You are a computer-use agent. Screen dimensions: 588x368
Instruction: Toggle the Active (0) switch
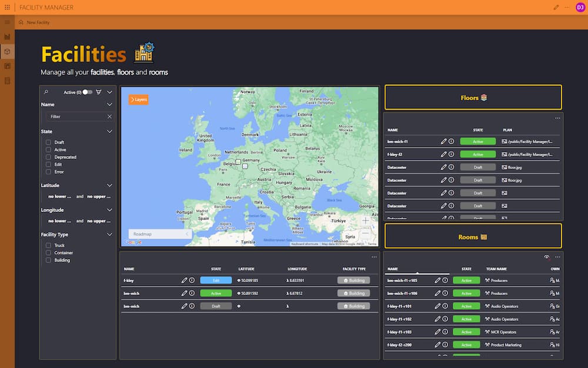88,92
